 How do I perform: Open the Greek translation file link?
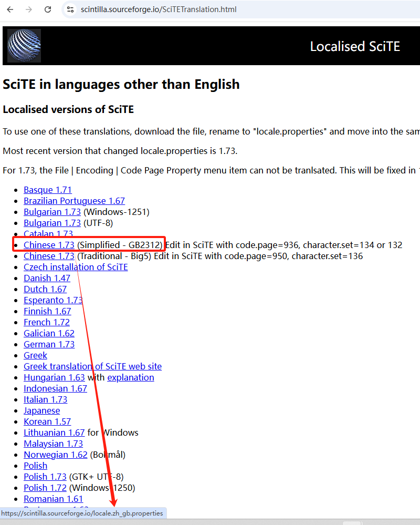pyautogui.click(x=36, y=356)
